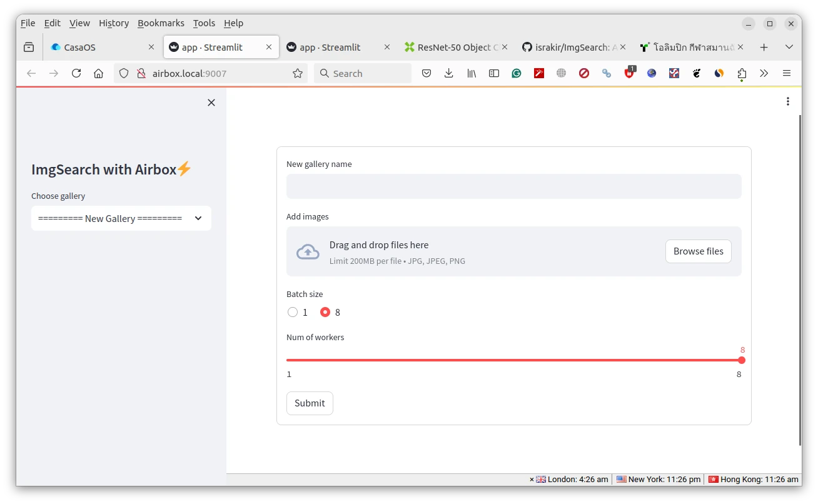
Task: Open the red blocked-circle extension
Action: pyautogui.click(x=584, y=73)
